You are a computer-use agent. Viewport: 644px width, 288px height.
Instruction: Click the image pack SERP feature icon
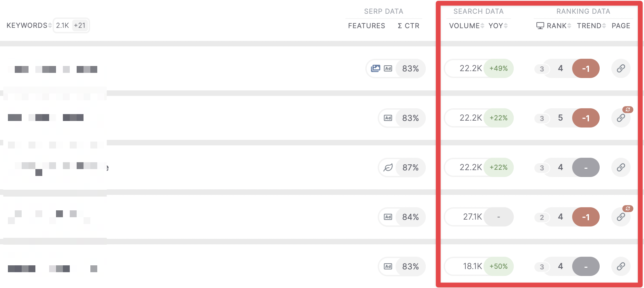coord(376,68)
